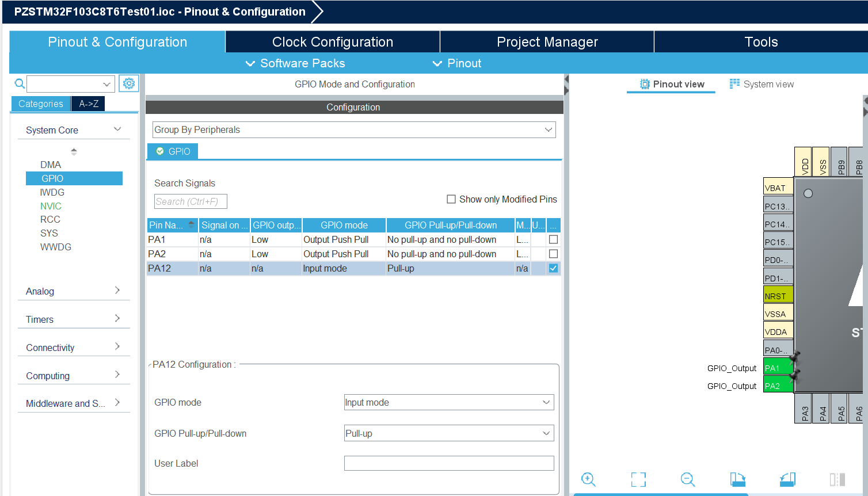Uncheck PA12 row modified checkbox
The height and width of the screenshot is (496, 868).
pyautogui.click(x=553, y=268)
